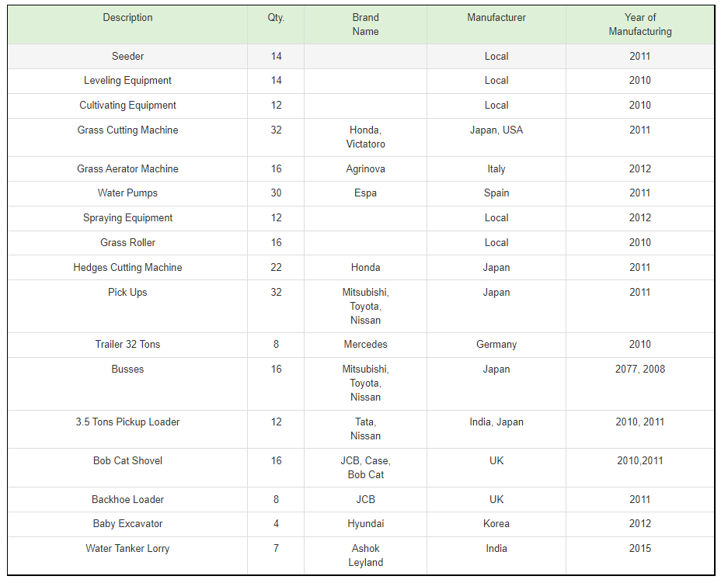Click the Espa brand cell
Image resolution: width=728 pixels, height=583 pixels.
click(365, 193)
